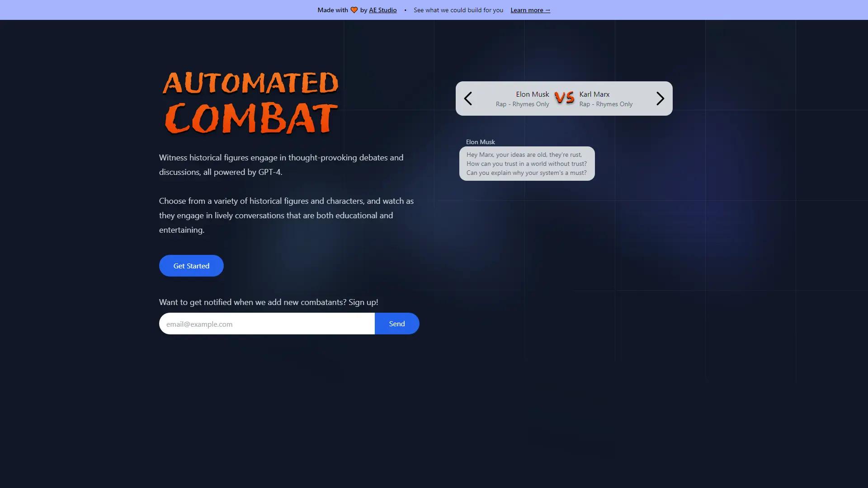Select Karl Marx in the matchup card
Image resolution: width=868 pixels, height=488 pixels.
(x=594, y=94)
